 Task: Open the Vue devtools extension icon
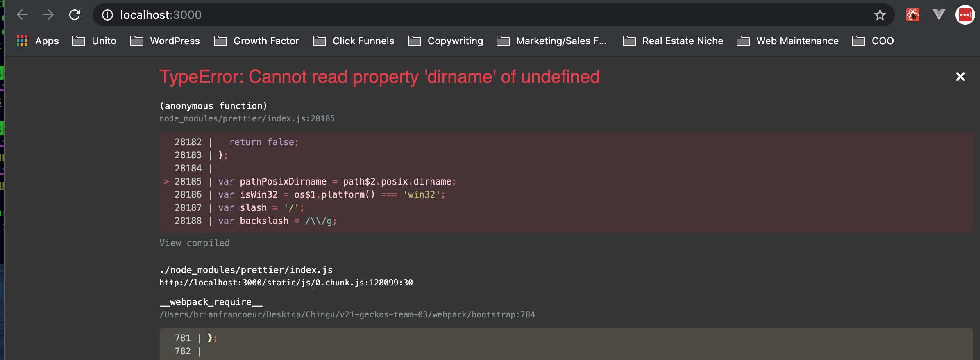click(x=939, y=15)
